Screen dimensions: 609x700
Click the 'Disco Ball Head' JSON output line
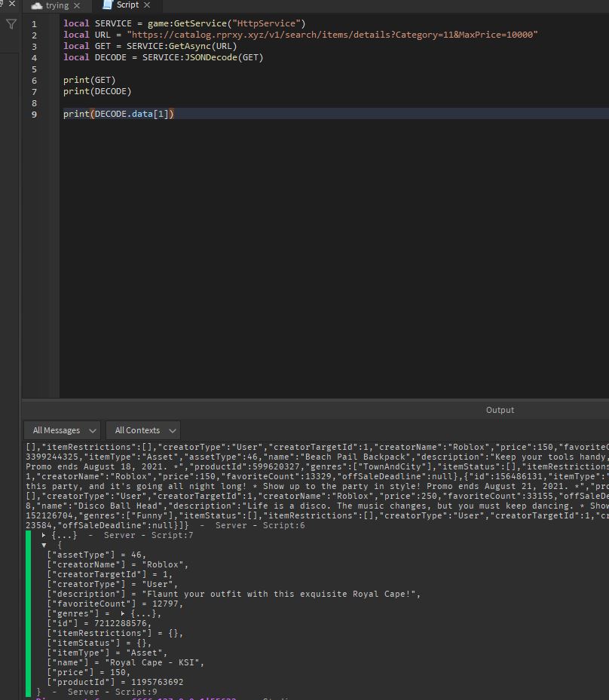click(317, 506)
